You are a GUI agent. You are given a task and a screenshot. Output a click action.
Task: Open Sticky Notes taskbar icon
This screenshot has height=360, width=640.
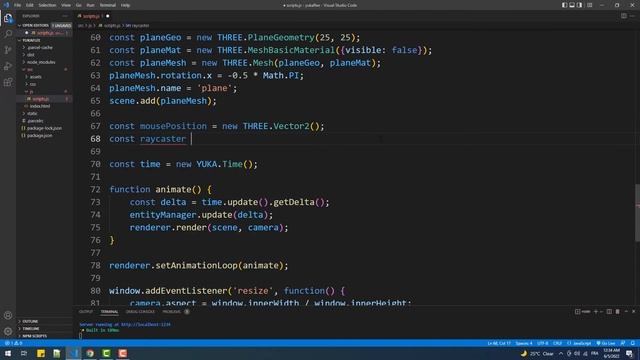coord(41,353)
